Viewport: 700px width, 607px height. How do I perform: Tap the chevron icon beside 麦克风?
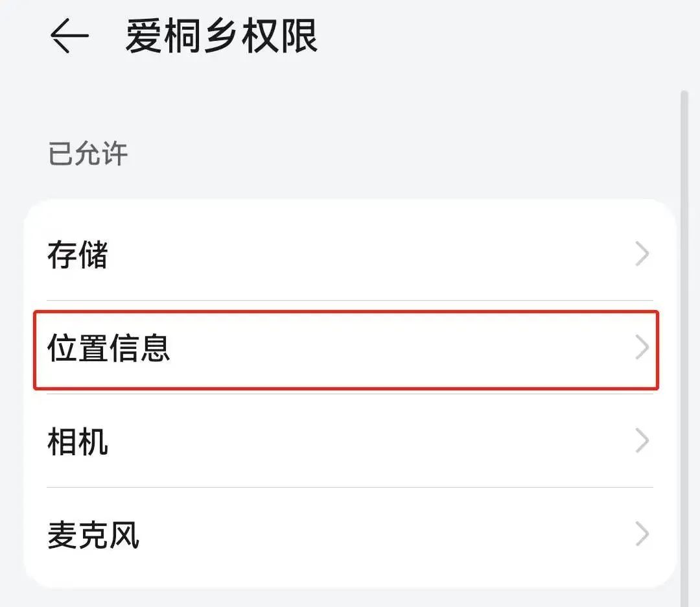tap(642, 536)
